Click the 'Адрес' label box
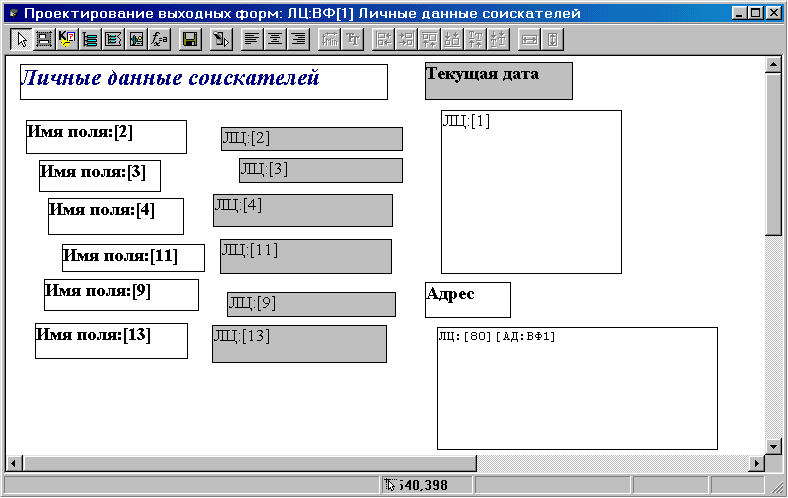Image resolution: width=788 pixels, height=498 pixels. tap(467, 300)
